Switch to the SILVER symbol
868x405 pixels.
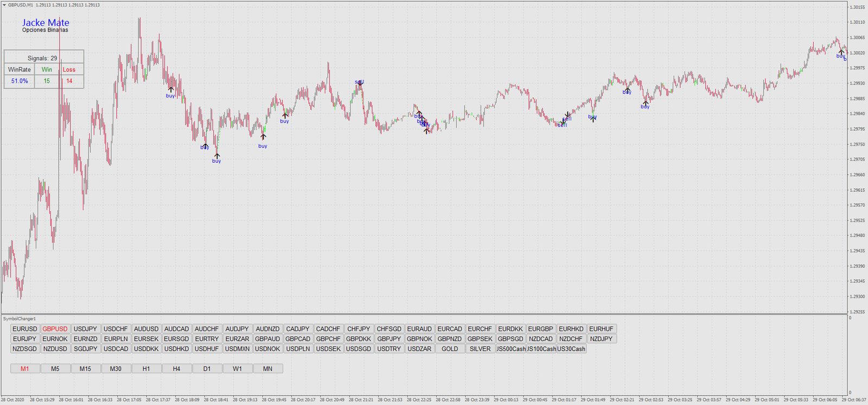(x=480, y=349)
